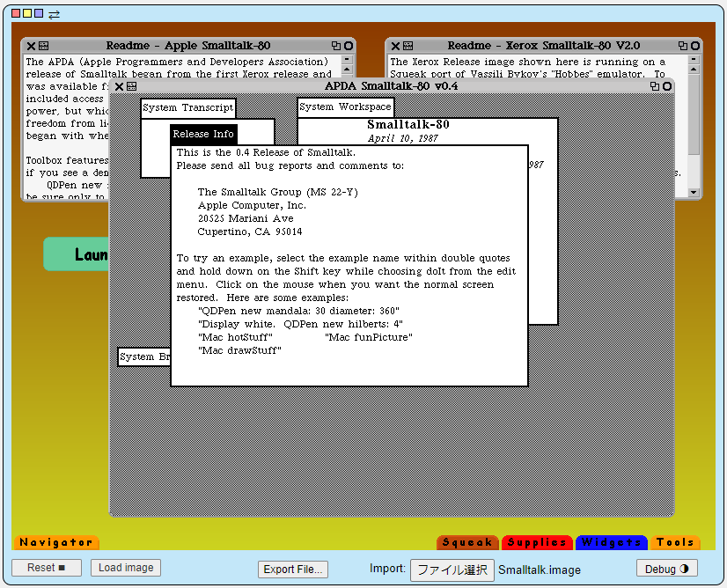
Task: Collapse the APDA Smalltalk-80 v0.4 window
Action: (x=667, y=86)
